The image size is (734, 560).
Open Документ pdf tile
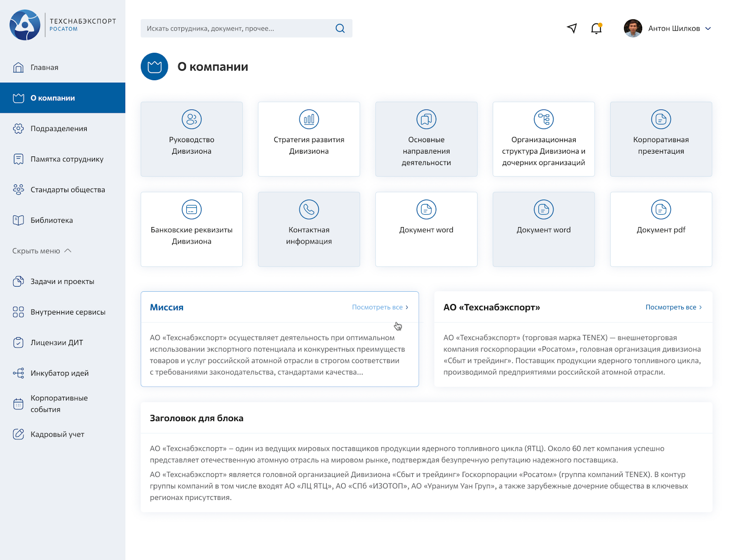point(661,229)
